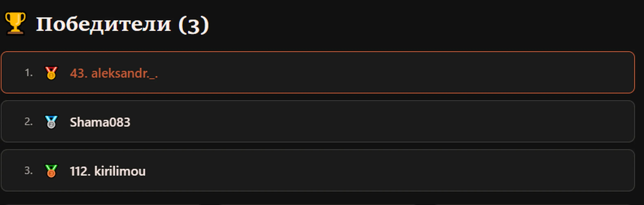Select the Победители (3) heading text

[x=122, y=25]
